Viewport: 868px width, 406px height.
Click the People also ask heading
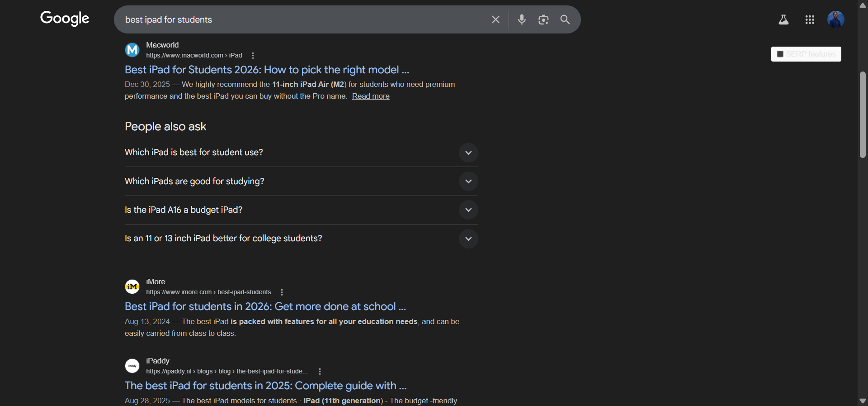click(165, 126)
